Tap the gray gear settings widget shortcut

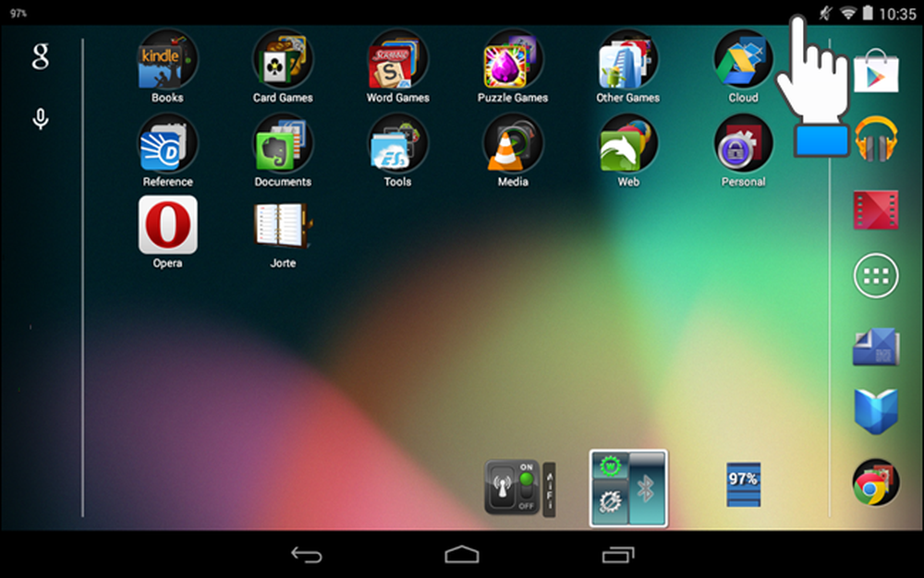[x=611, y=502]
